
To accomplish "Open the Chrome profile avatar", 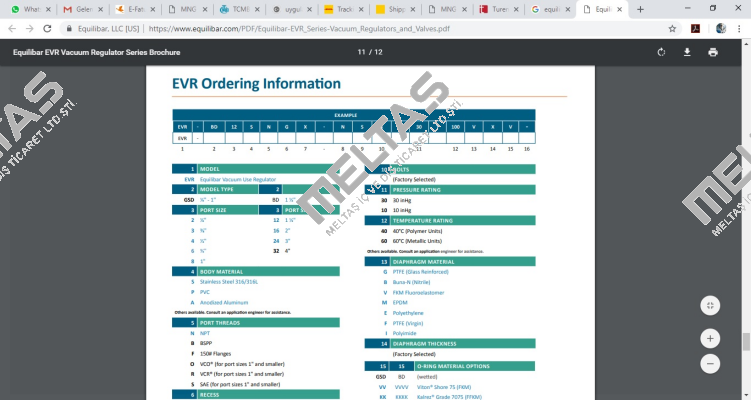I will pos(721,29).
